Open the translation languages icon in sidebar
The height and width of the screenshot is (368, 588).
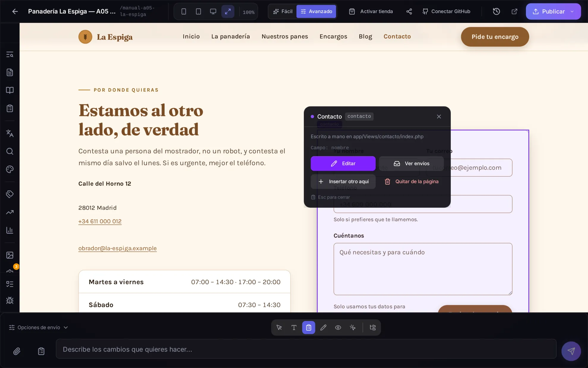coord(10,133)
